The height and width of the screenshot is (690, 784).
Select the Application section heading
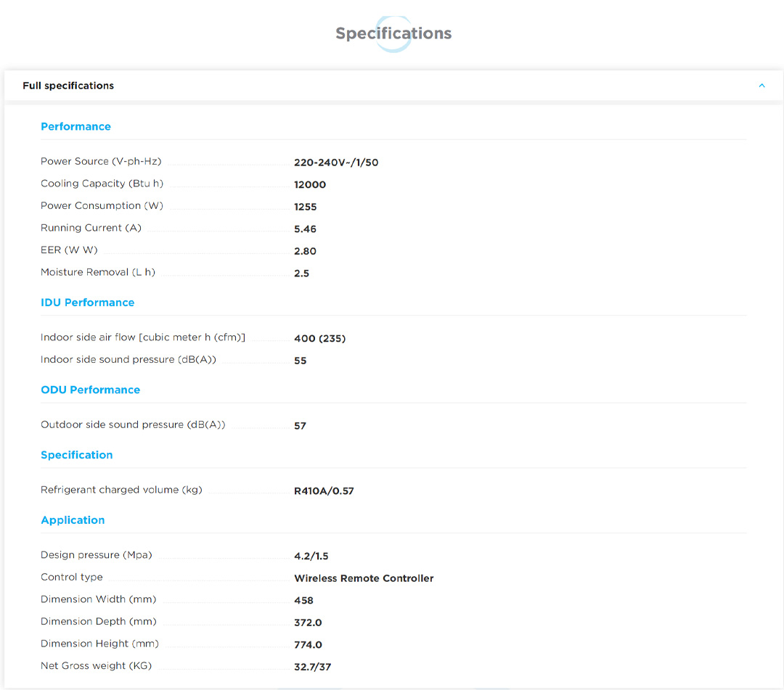click(73, 520)
